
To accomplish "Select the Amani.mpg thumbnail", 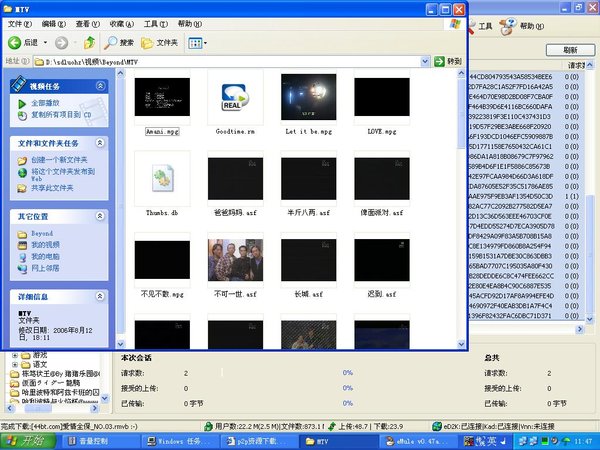I will coord(162,97).
